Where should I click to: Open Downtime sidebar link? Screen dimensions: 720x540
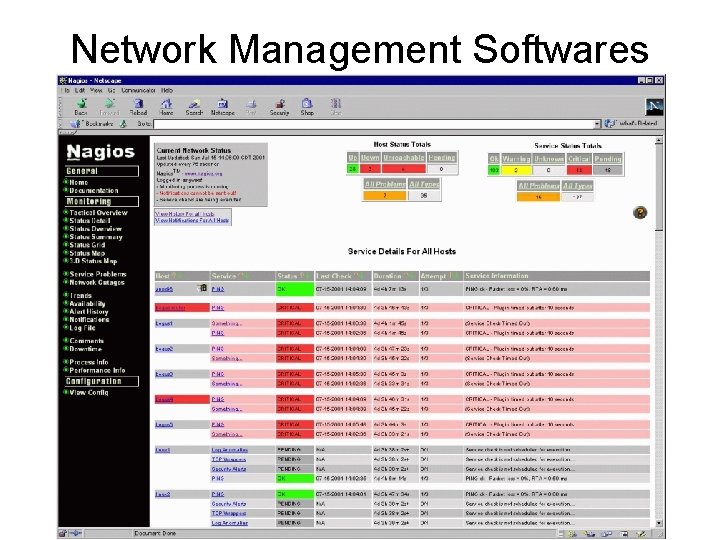pos(85,349)
